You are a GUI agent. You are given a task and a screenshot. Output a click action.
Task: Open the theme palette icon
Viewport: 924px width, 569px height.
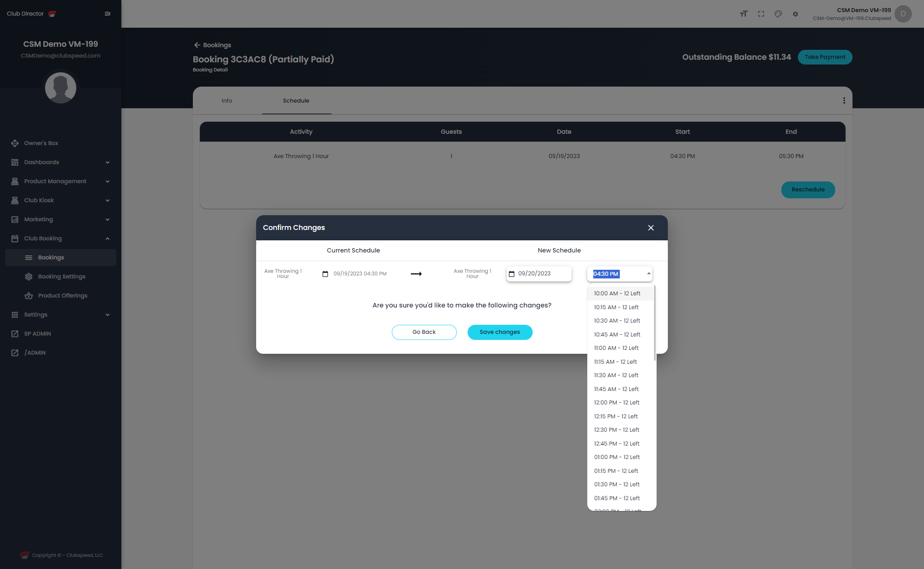tap(778, 14)
